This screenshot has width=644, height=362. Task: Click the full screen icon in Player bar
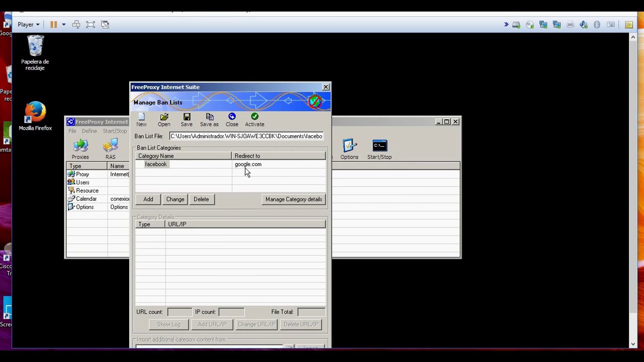91,24
